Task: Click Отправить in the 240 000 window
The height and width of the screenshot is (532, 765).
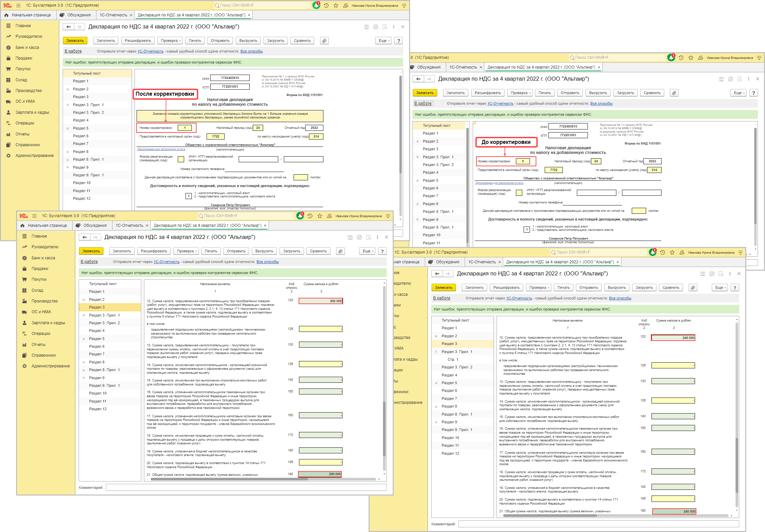Action: pyautogui.click(x=589, y=287)
